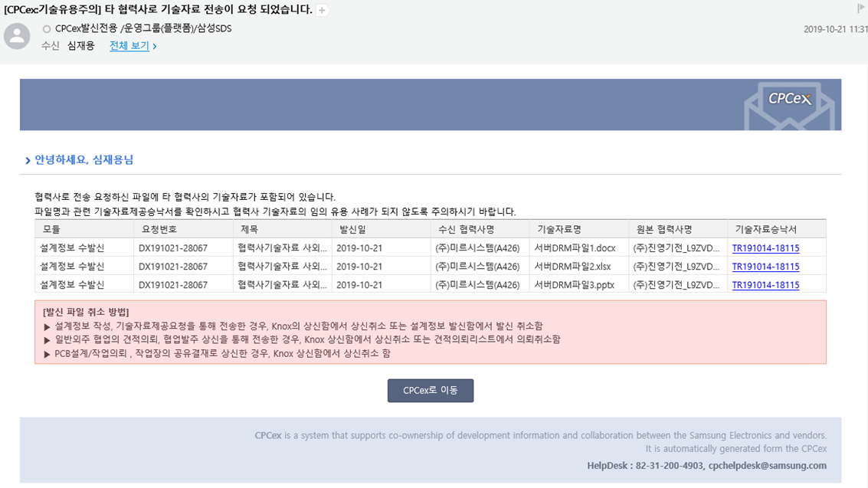Click the cpchelpdesk@samsung.com email address

pos(767,465)
